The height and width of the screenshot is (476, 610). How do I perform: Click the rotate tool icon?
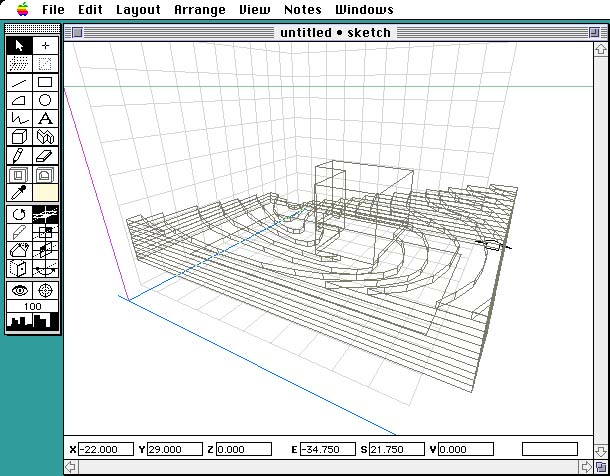pos(19,214)
